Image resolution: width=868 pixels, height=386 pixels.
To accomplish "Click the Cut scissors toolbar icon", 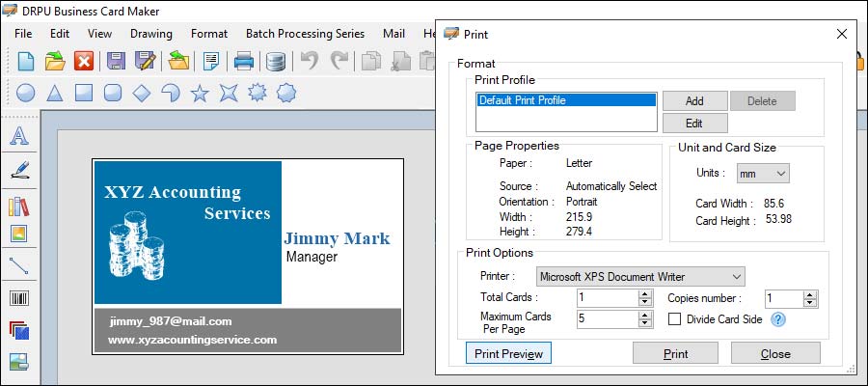I will (x=399, y=61).
